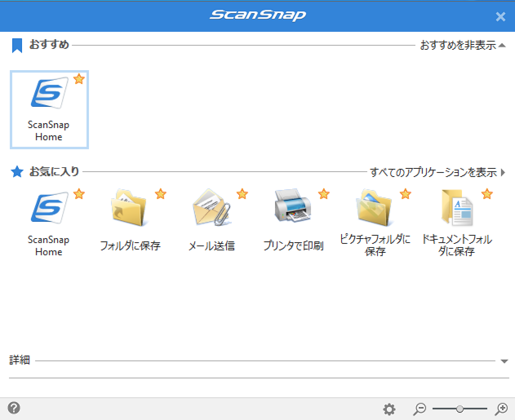Screen dimensions: 515x420
Task: Click the zoom in magnifier icon
Action: [x=501, y=409]
